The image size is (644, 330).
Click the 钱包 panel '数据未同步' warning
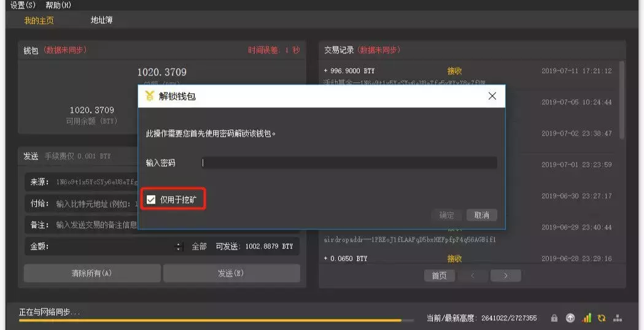tap(65, 50)
